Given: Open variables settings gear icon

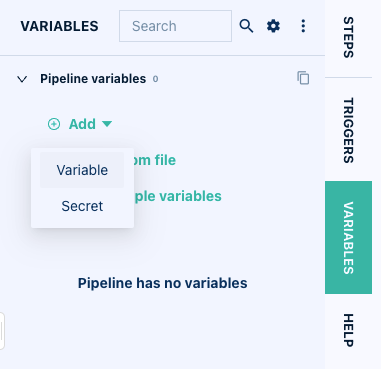Looking at the screenshot, I should (273, 26).
